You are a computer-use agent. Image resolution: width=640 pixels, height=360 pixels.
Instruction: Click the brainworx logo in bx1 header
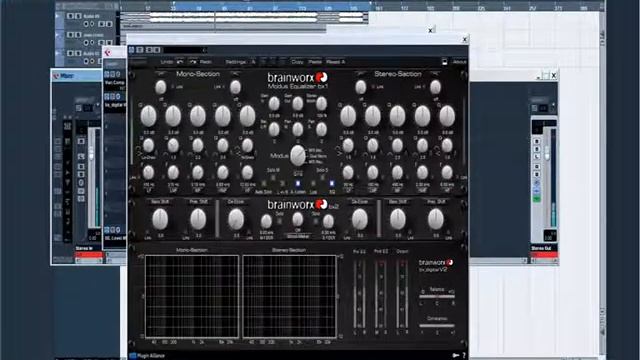tap(298, 78)
